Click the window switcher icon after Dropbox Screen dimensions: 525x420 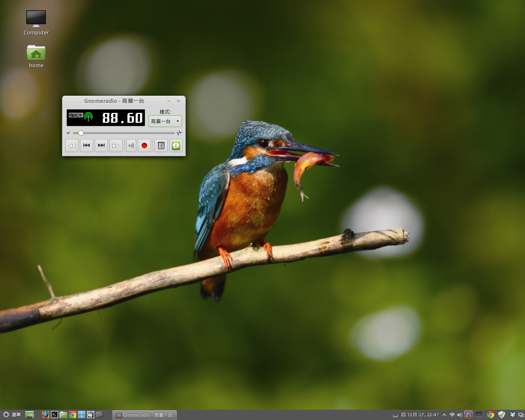521,415
